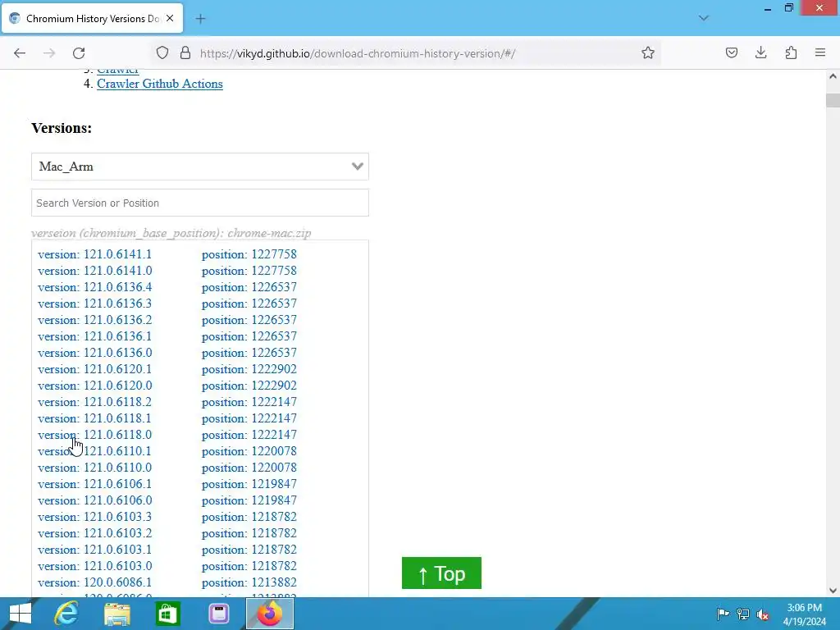The height and width of the screenshot is (630, 840).
Task: Open version 121.0.6103.2 link
Action: (95, 533)
